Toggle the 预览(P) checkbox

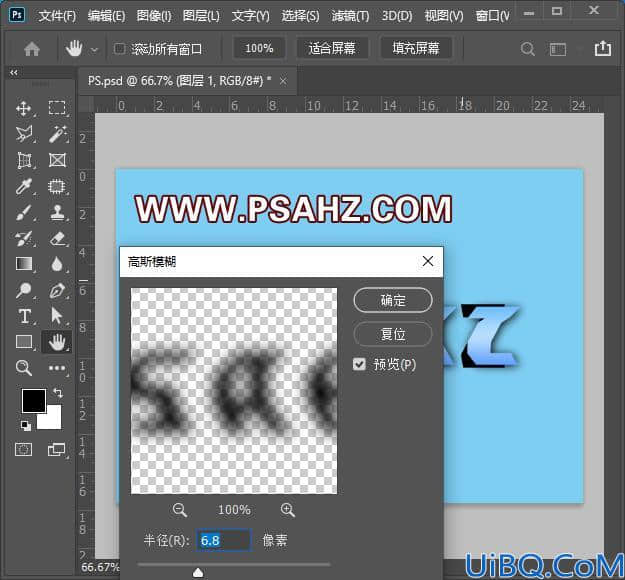(x=359, y=364)
